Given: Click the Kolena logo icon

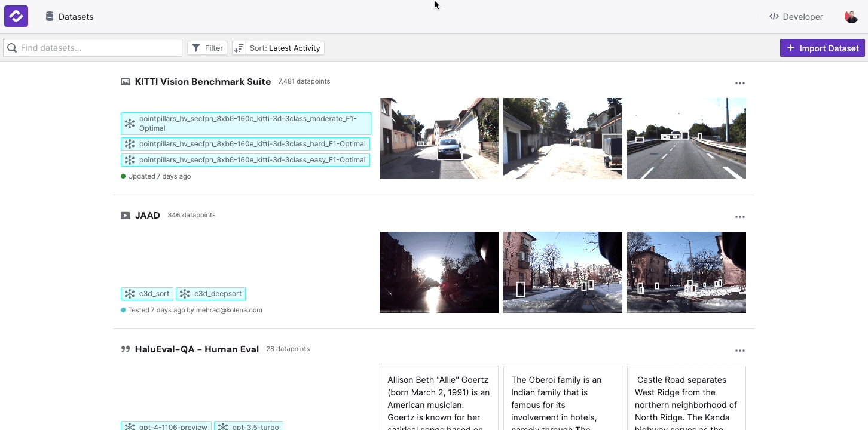Looking at the screenshot, I should [x=16, y=16].
